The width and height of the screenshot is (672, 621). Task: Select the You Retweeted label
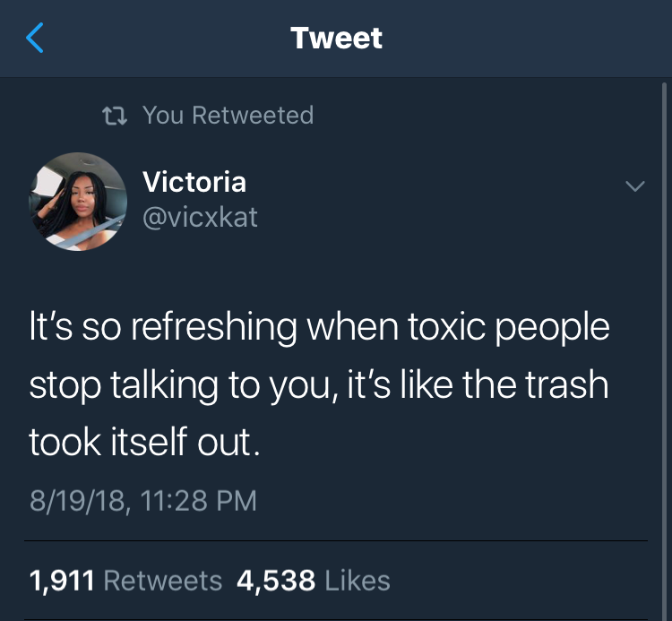pos(228,115)
